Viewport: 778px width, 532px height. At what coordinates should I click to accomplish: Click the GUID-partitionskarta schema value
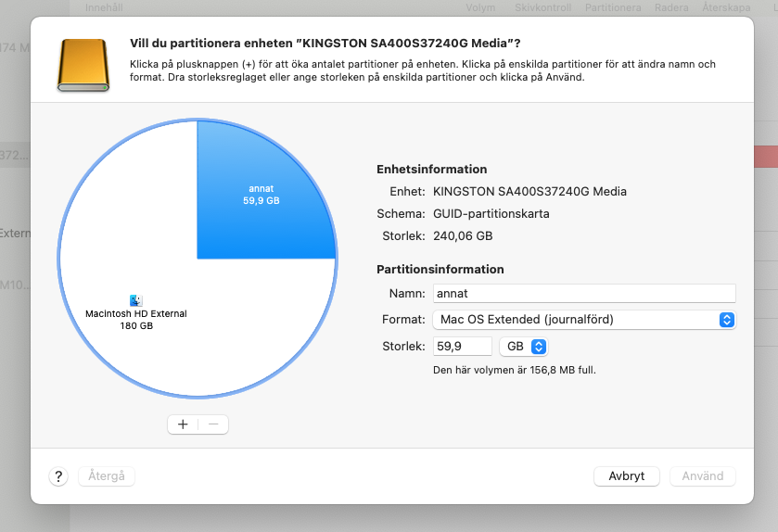click(491, 214)
